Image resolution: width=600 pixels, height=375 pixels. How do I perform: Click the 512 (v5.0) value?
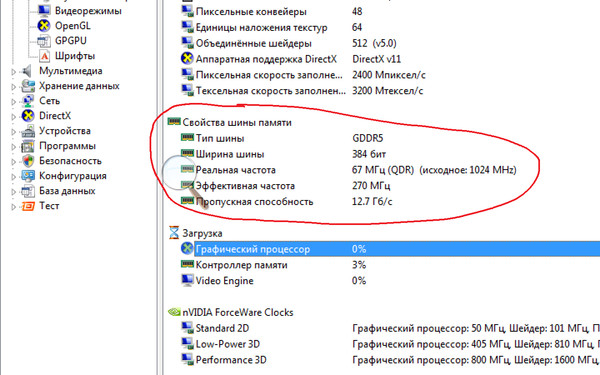[x=374, y=43]
